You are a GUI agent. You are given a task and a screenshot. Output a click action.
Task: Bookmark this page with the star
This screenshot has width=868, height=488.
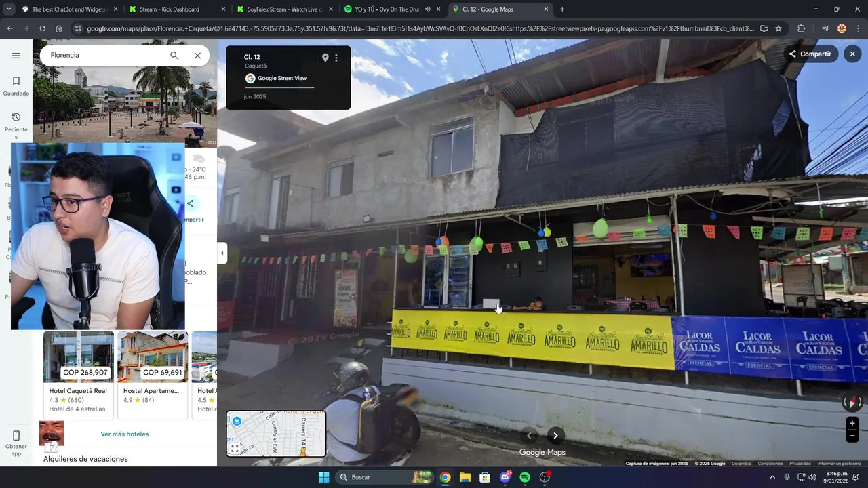click(778, 28)
